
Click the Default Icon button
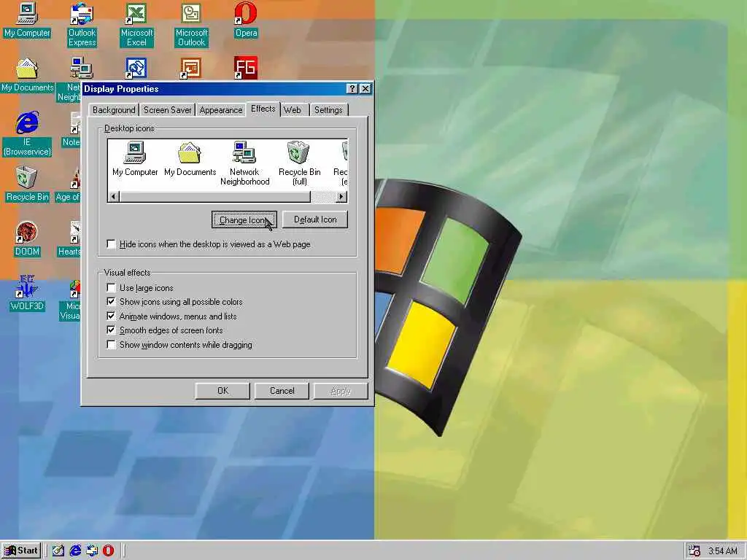coord(315,219)
